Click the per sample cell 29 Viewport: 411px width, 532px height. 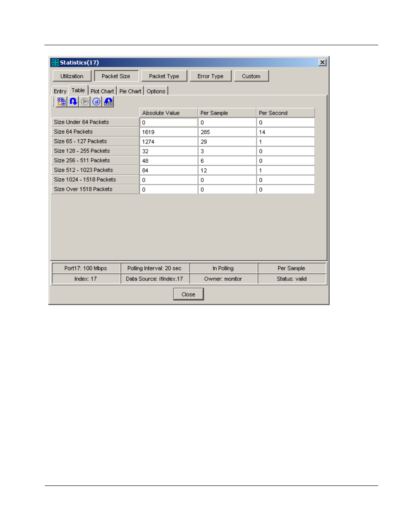[x=227, y=142]
